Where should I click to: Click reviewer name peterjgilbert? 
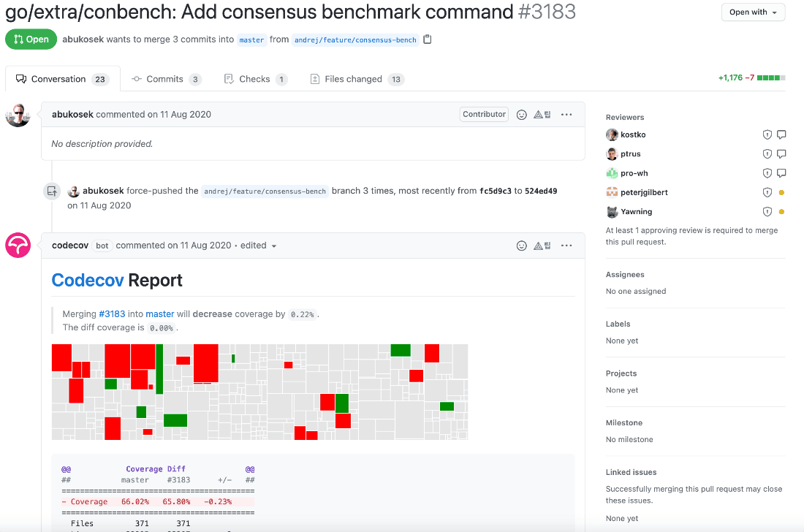coord(644,192)
